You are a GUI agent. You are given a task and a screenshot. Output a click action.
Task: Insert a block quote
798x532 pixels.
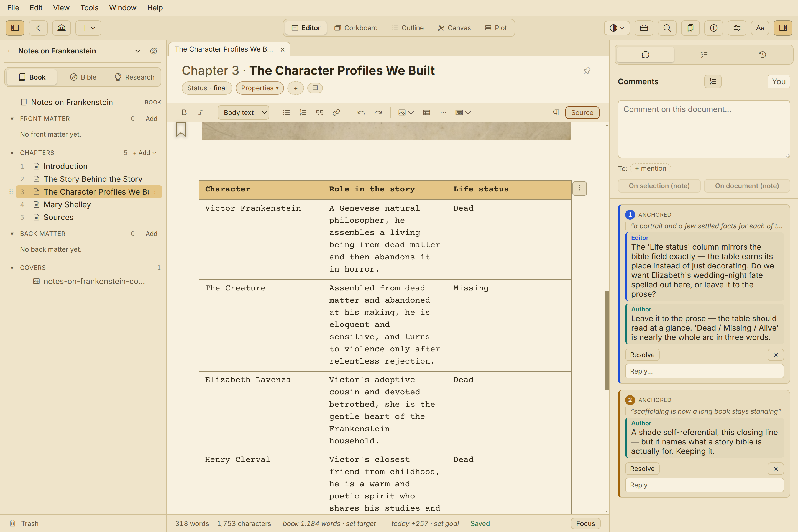(319, 113)
